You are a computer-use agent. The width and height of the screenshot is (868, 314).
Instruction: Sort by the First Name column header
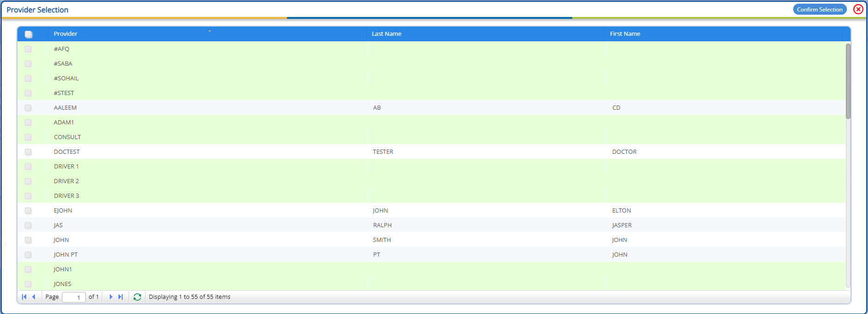tap(724, 34)
